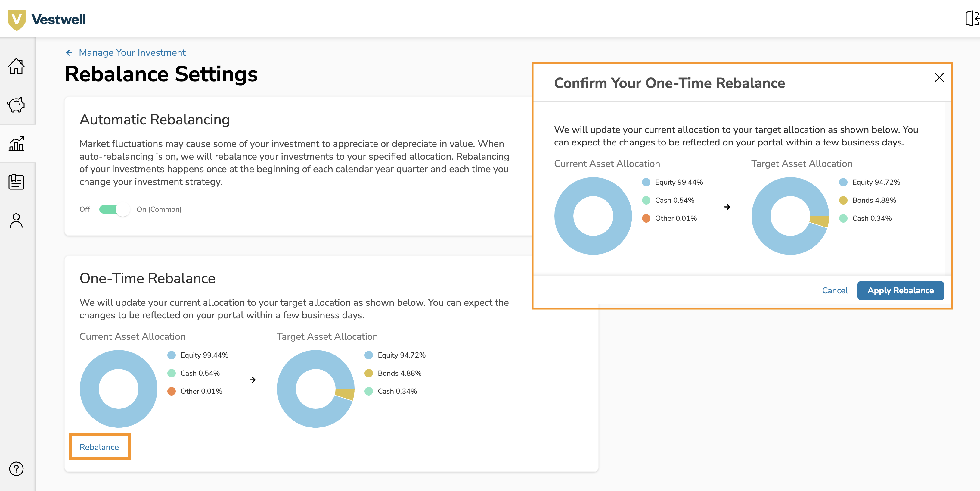Viewport: 980px width, 491px height.
Task: Click the Equity legend dot under Current Asset Allocation
Action: 171,355
